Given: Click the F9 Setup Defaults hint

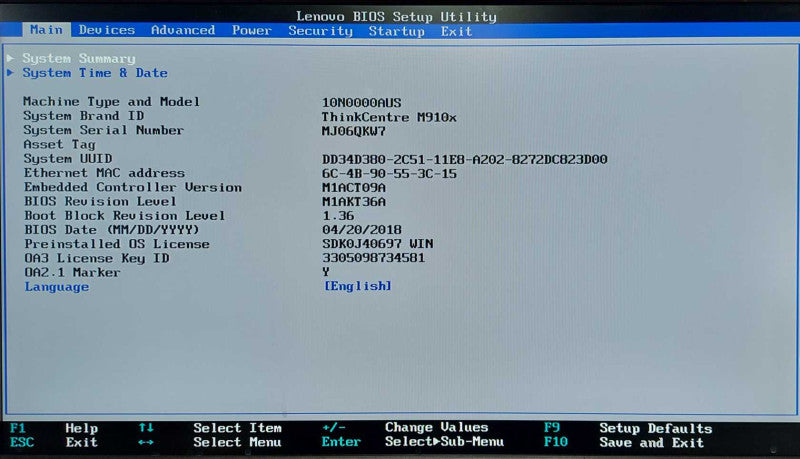Looking at the screenshot, I should (x=628, y=428).
